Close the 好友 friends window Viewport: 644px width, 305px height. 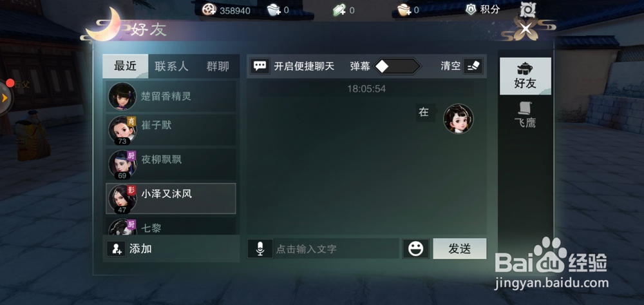tap(526, 29)
